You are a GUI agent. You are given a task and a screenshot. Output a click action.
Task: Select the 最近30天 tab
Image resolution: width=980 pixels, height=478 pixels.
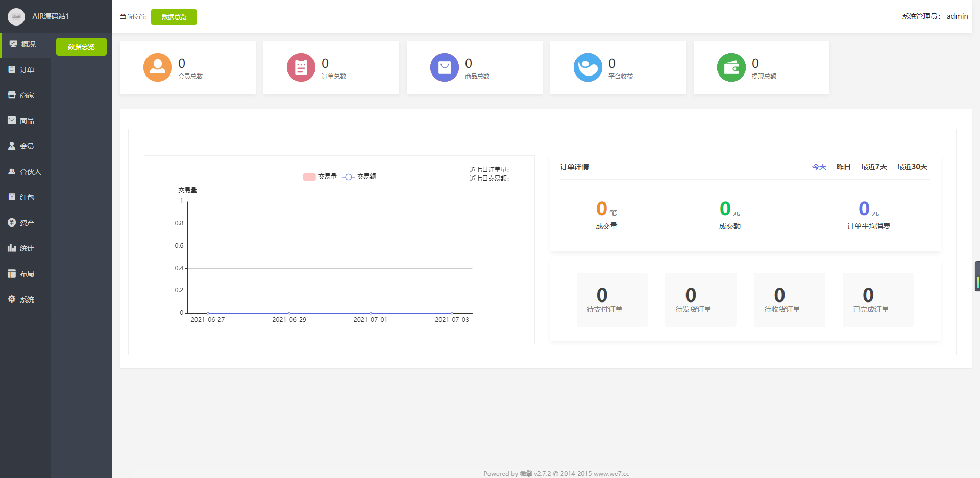912,167
